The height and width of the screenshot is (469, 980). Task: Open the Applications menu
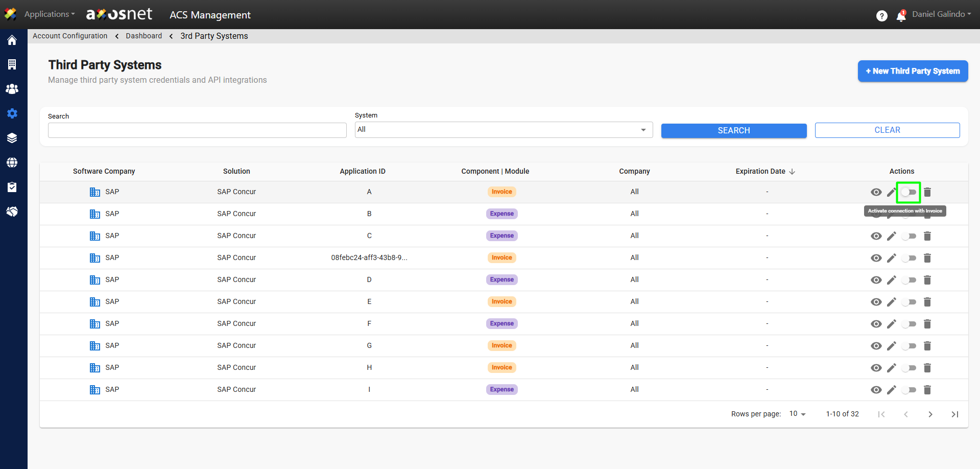point(49,14)
